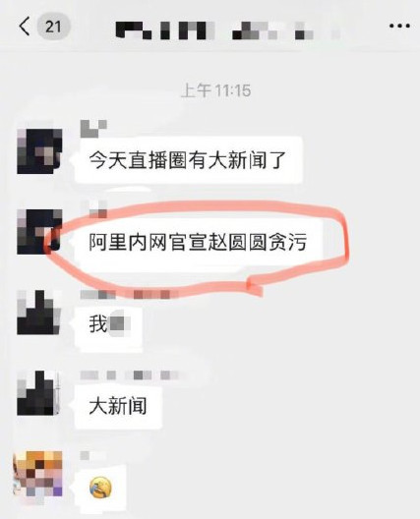Screen dimensions: 420x519
Task: Click the 上午11:15 timestamp
Action: click(216, 90)
